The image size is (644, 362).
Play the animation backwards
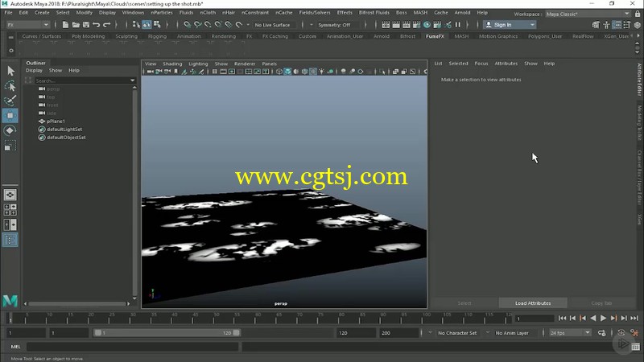click(x=592, y=318)
